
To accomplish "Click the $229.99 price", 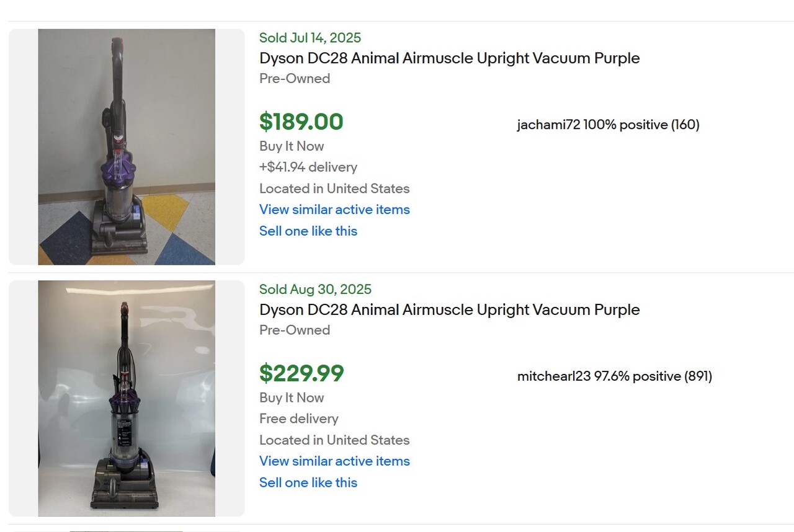I will pyautogui.click(x=301, y=373).
